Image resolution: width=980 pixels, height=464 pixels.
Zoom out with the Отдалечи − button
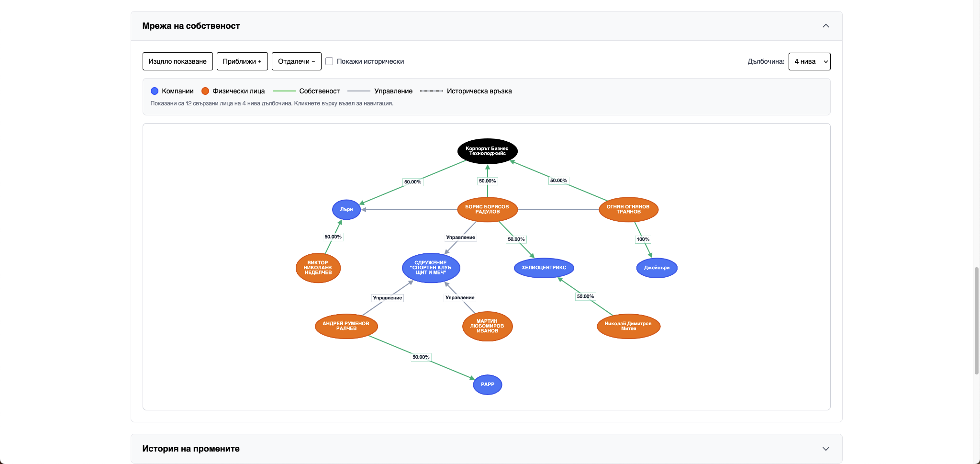[296, 61]
